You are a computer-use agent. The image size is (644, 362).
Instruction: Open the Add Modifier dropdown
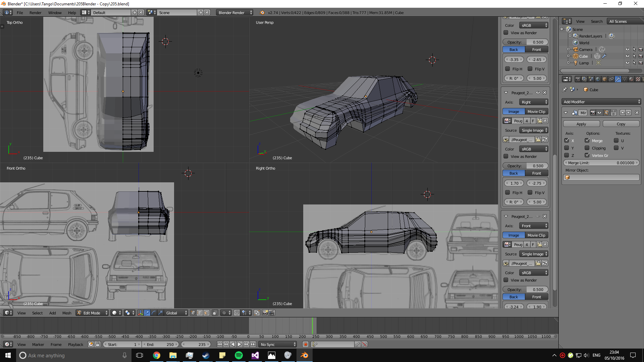pos(601,102)
